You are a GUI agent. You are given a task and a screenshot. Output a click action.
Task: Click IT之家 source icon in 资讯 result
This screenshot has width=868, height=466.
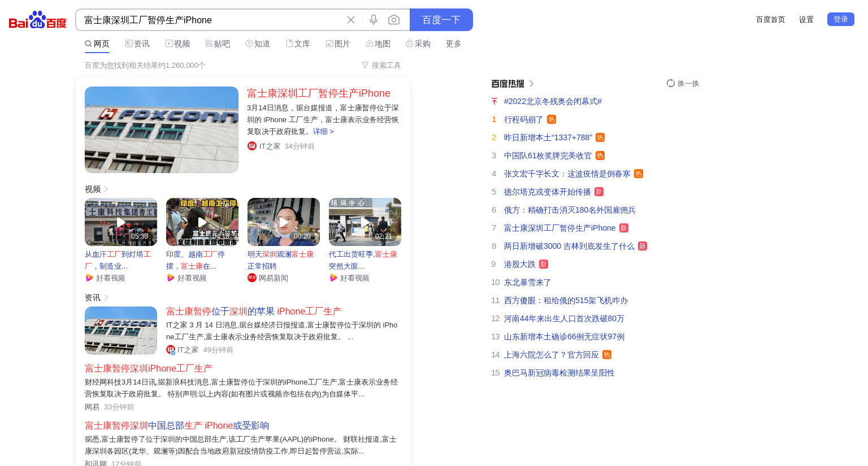[x=171, y=350]
